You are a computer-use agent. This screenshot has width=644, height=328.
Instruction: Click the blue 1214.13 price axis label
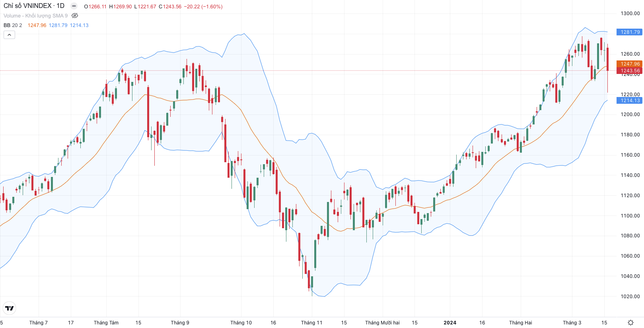(629, 100)
